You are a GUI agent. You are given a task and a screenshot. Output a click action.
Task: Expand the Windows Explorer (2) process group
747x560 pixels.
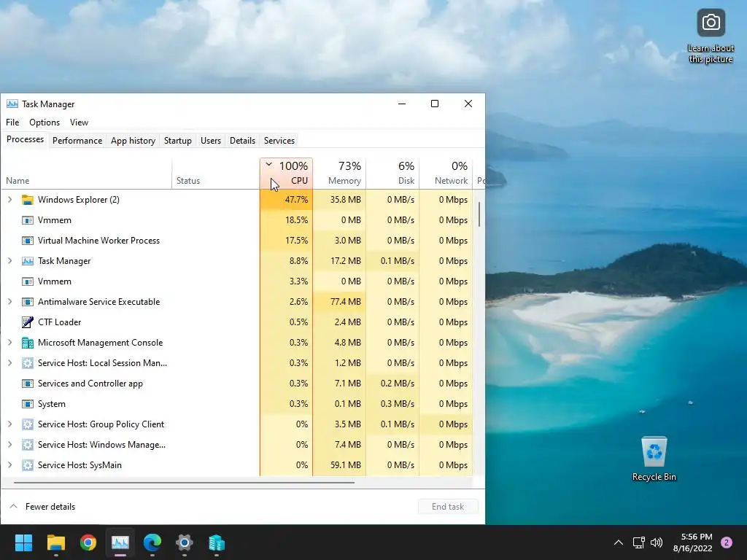pyautogui.click(x=10, y=200)
